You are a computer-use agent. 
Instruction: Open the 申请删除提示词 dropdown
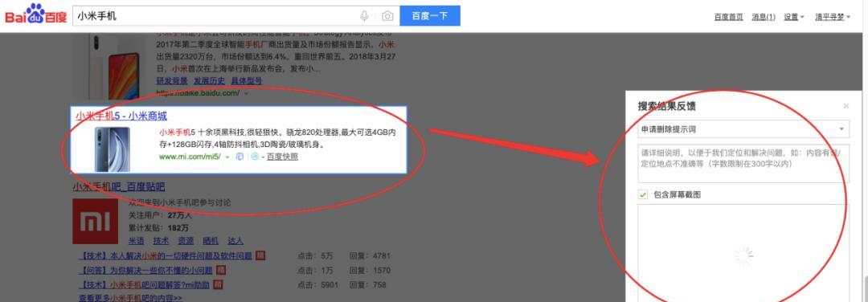click(x=743, y=129)
